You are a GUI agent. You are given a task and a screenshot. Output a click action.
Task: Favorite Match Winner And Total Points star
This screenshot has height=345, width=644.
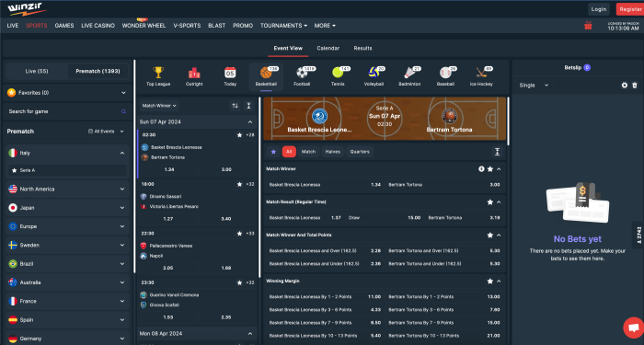coord(490,236)
